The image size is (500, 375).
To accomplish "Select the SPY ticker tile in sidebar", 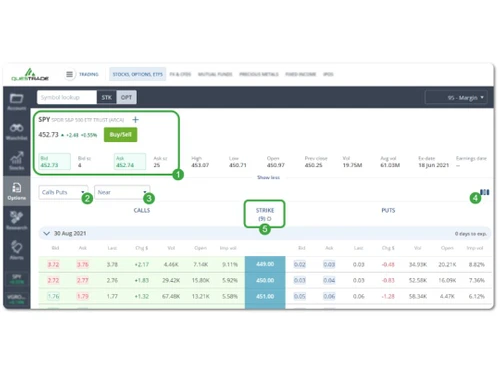I will pyautogui.click(x=16, y=279).
